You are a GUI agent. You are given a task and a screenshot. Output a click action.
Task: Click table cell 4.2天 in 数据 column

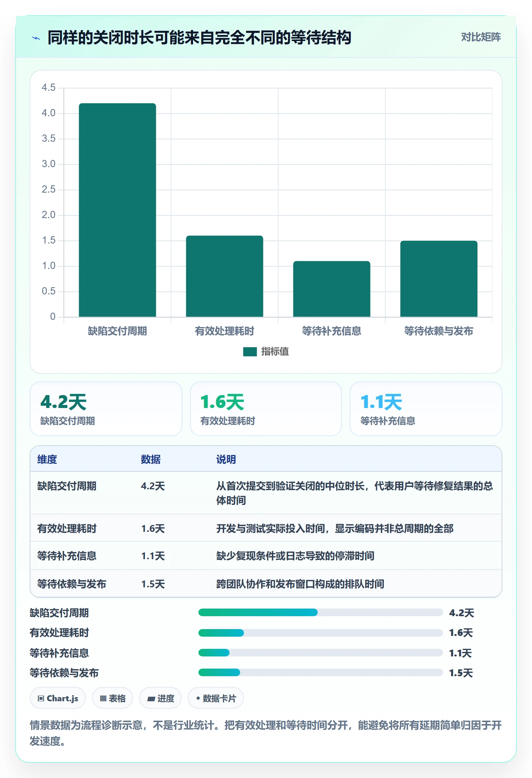pyautogui.click(x=153, y=486)
